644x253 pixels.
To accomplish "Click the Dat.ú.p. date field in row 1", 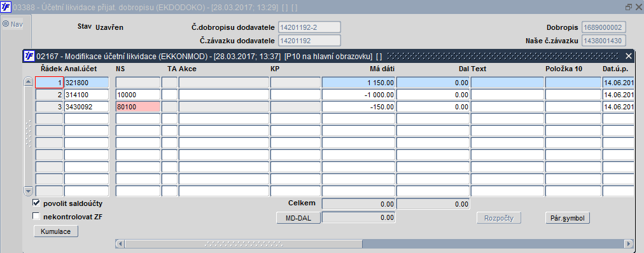I will pyautogui.click(x=618, y=83).
